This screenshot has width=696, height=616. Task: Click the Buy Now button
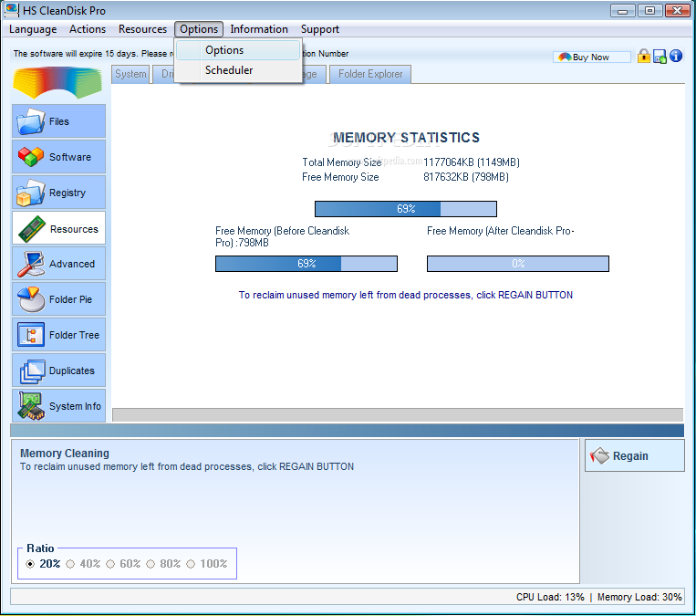click(591, 57)
